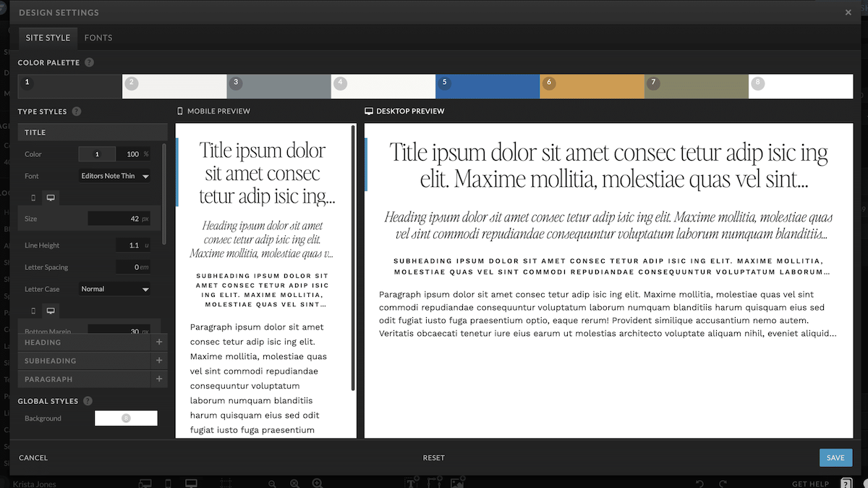This screenshot has height=488, width=868.
Task: Open the Global Styles help icon
Action: click(x=88, y=401)
